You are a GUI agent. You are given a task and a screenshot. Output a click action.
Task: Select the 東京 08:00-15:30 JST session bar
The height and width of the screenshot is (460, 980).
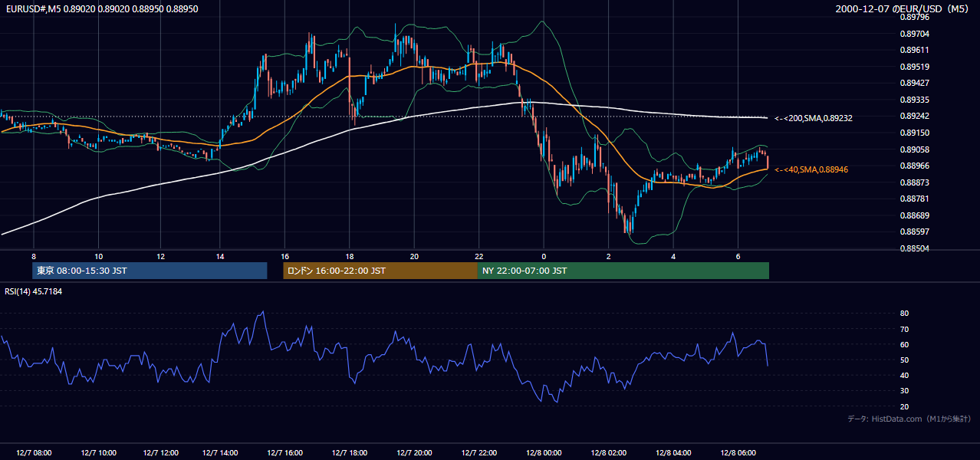pyautogui.click(x=150, y=271)
